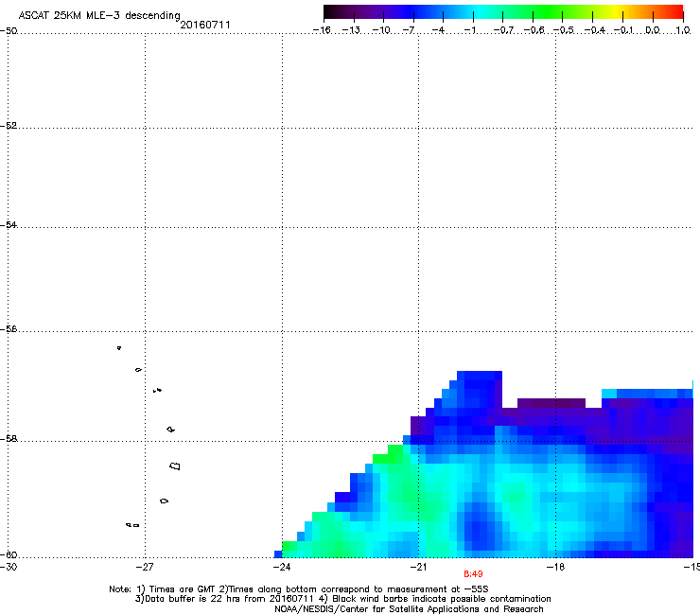Image resolution: width=700 pixels, height=615 pixels.
Task: Select the -18 longitude axis label
Action: click(x=555, y=567)
